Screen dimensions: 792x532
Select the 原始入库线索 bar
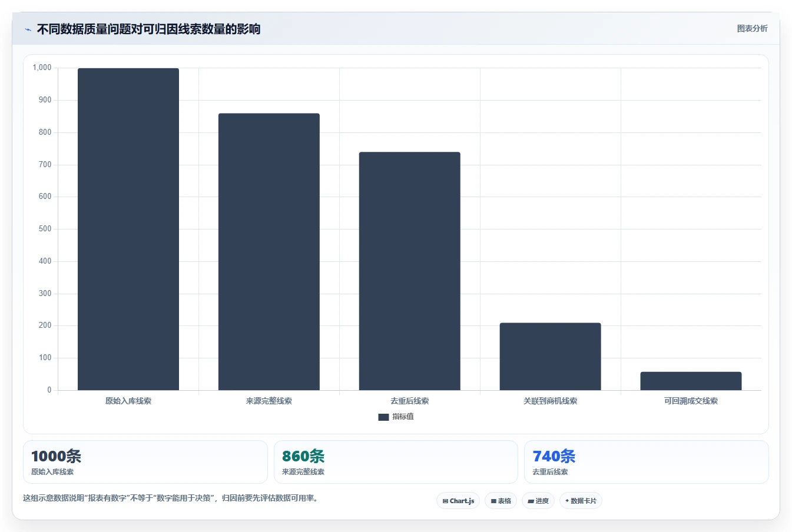pyautogui.click(x=128, y=229)
